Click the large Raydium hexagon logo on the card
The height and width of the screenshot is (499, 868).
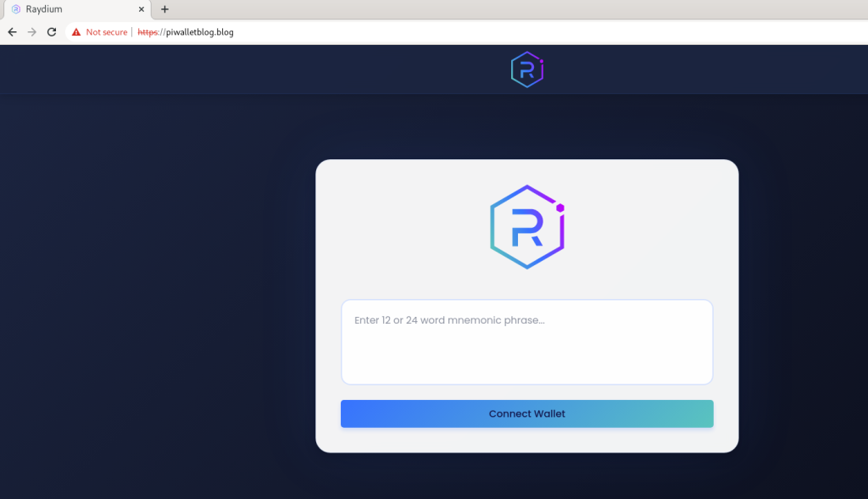coord(526,226)
